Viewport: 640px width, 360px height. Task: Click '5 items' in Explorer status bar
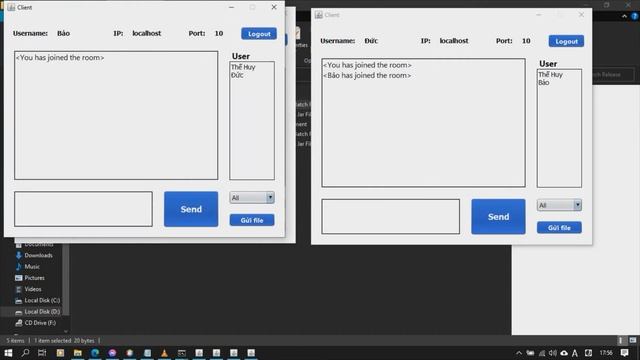coord(16,340)
